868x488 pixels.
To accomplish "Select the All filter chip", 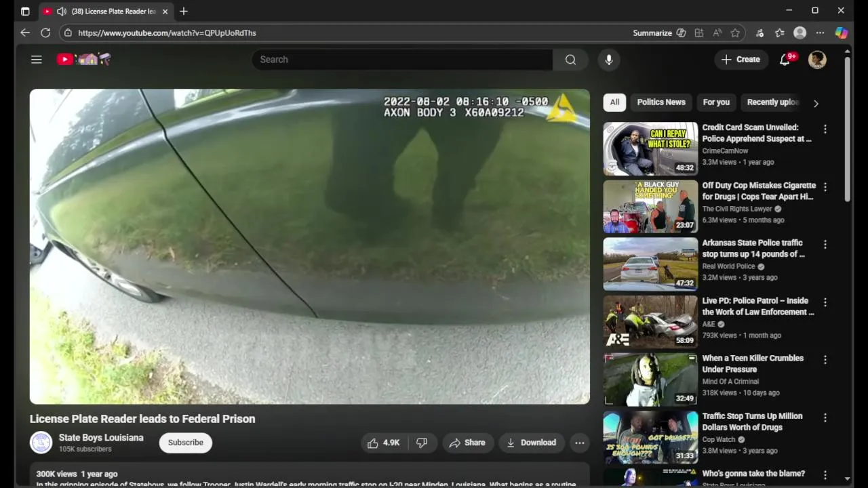I will click(x=614, y=102).
